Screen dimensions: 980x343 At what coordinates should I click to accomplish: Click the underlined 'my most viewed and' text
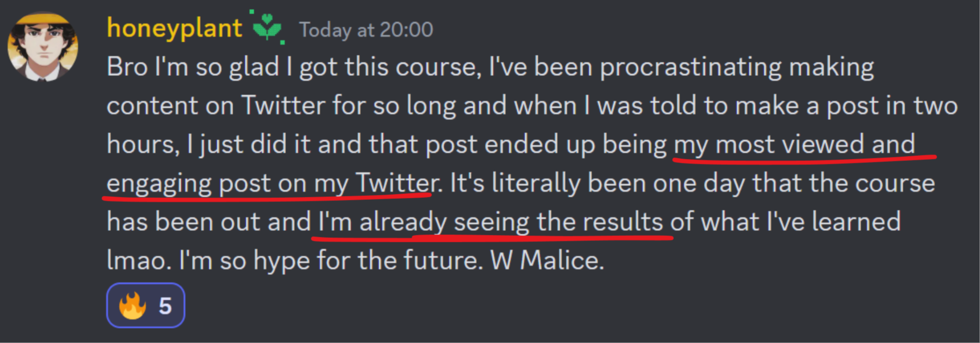click(x=794, y=145)
